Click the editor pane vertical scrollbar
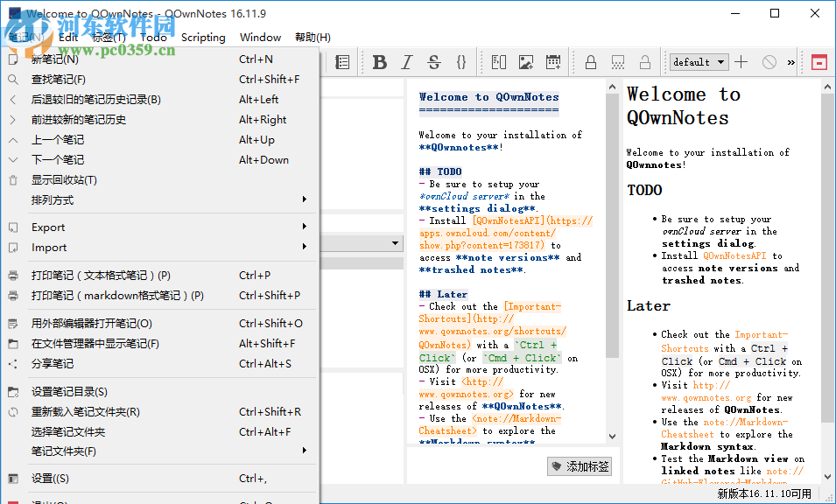The image size is (836, 504). pyautogui.click(x=612, y=219)
